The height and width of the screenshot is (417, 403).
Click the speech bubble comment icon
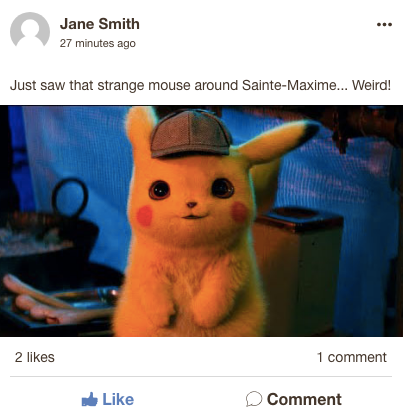point(254,399)
